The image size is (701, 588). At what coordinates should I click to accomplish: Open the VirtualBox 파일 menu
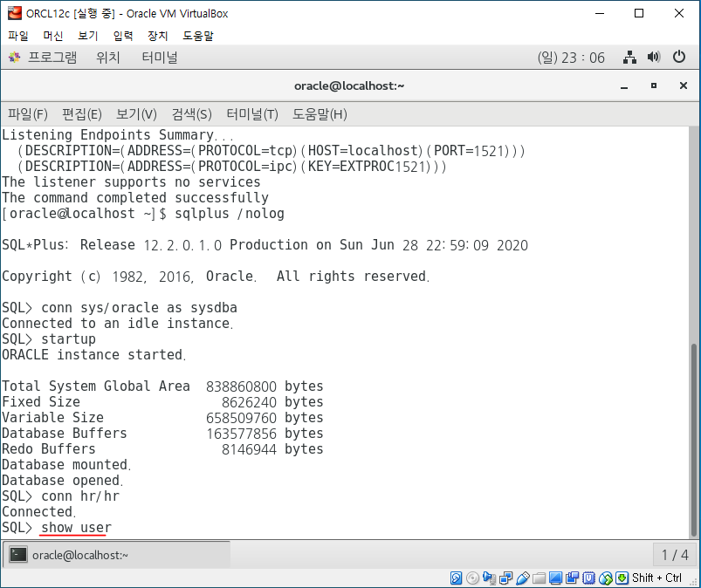[x=17, y=36]
